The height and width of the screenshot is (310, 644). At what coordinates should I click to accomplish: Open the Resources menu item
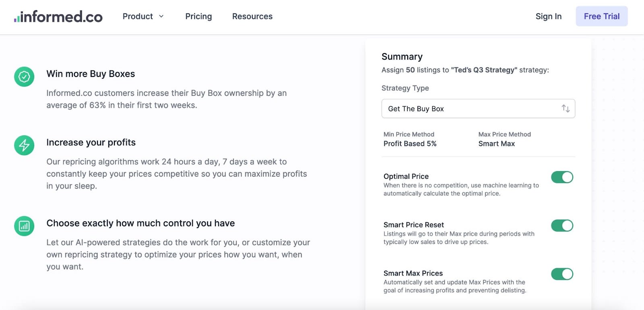[x=252, y=17]
